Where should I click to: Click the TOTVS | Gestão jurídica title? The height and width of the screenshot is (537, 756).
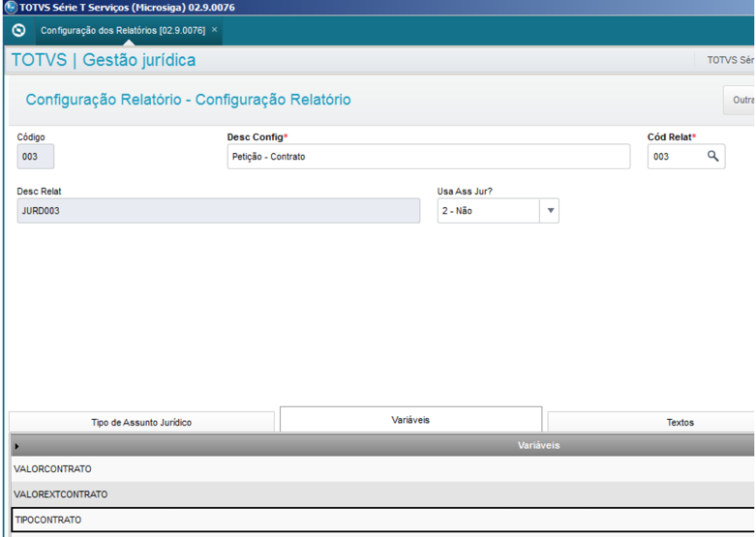(x=104, y=60)
